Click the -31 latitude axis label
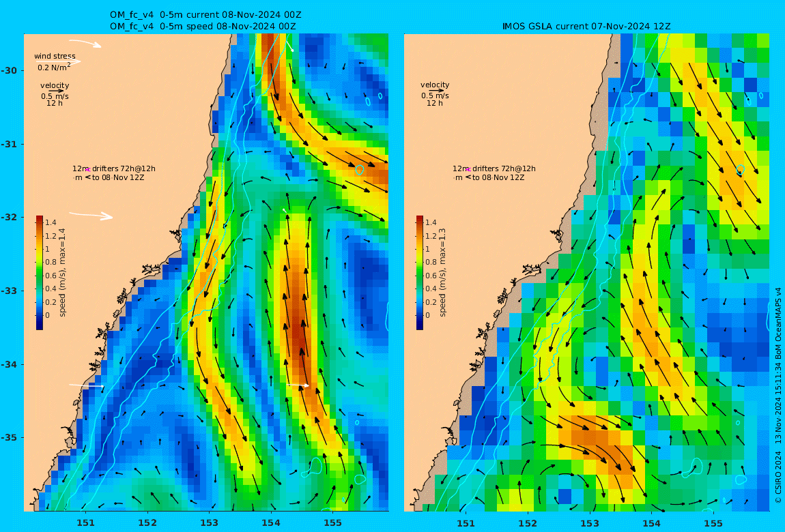The image size is (785, 532). (x=9, y=145)
